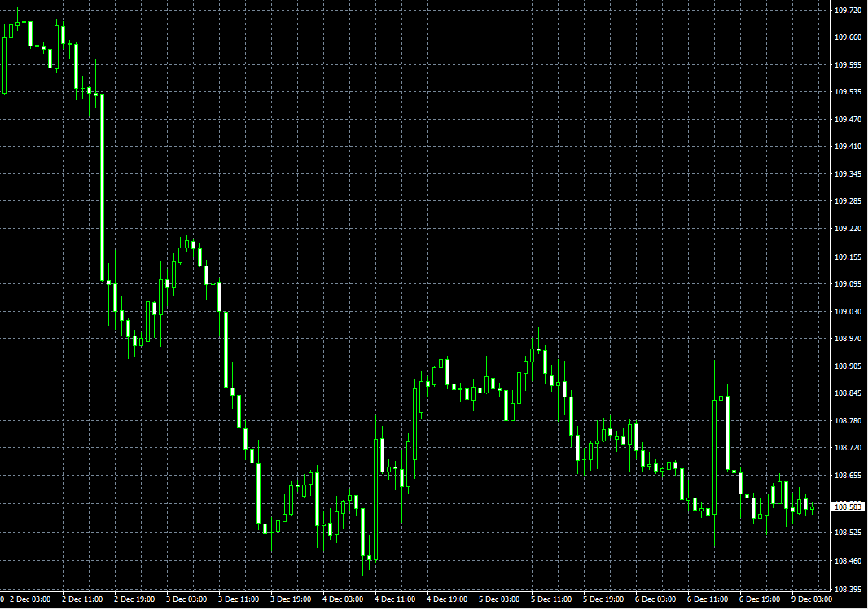Click the 109.535 price scale label
The width and height of the screenshot is (868, 610).
(x=848, y=91)
